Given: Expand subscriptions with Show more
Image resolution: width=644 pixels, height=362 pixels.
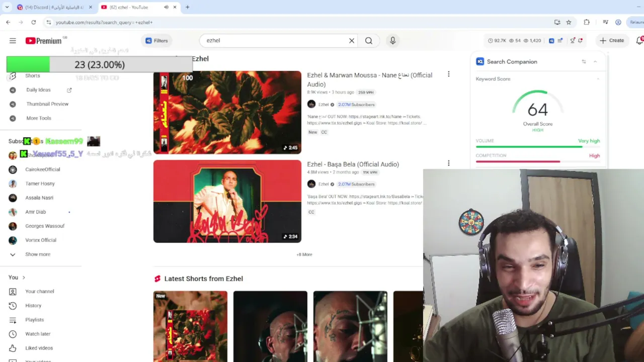Looking at the screenshot, I should 38,254.
